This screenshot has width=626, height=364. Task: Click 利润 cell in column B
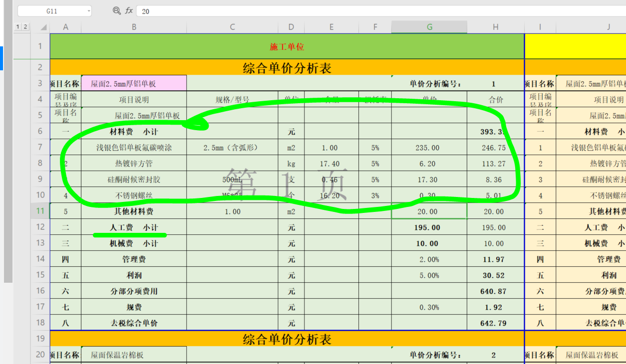tap(134, 275)
